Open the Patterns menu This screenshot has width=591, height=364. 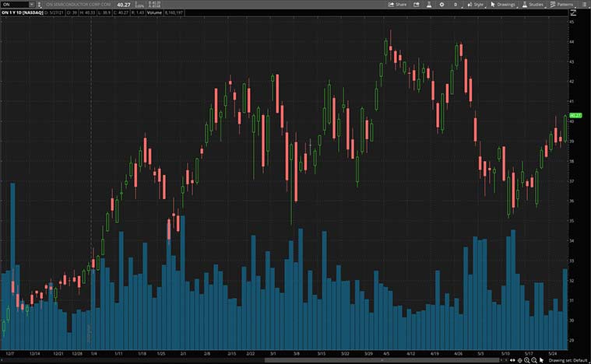point(561,4)
